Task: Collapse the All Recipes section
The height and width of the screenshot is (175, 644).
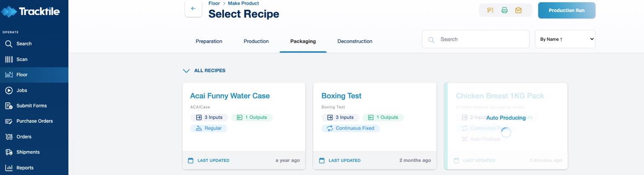Action: [x=187, y=71]
